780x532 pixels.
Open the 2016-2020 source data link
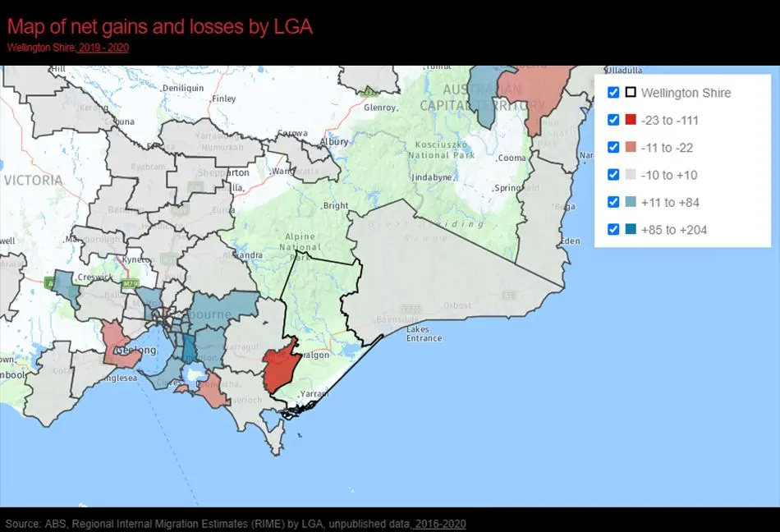click(440, 524)
